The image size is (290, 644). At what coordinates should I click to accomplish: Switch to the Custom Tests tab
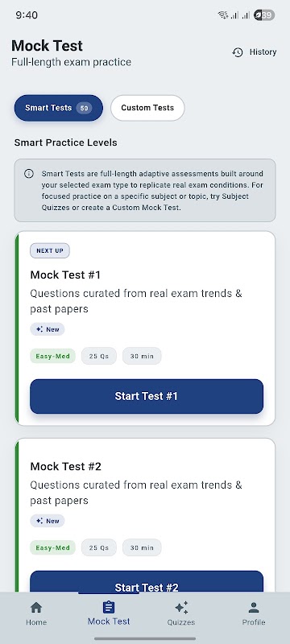[x=147, y=108]
